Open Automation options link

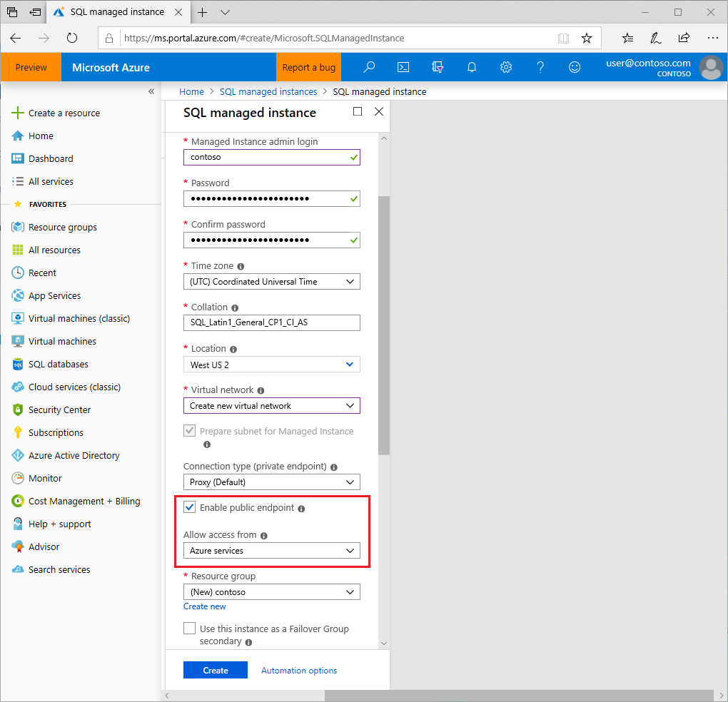tap(299, 671)
